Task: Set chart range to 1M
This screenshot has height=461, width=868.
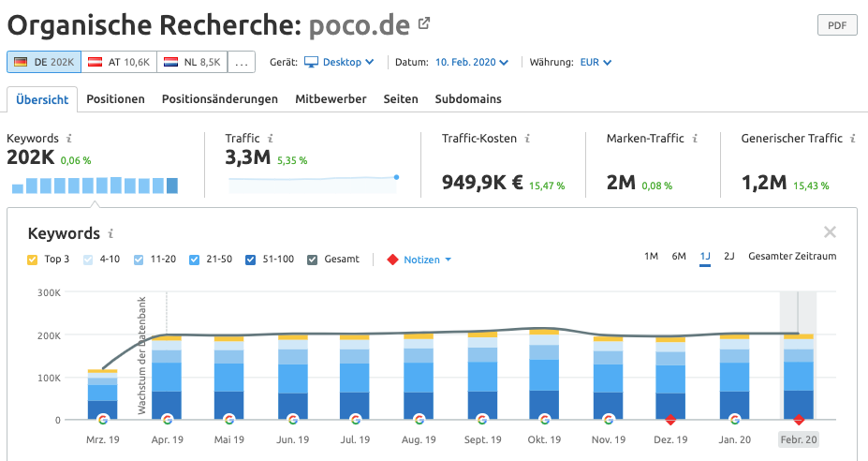Action: pos(651,256)
